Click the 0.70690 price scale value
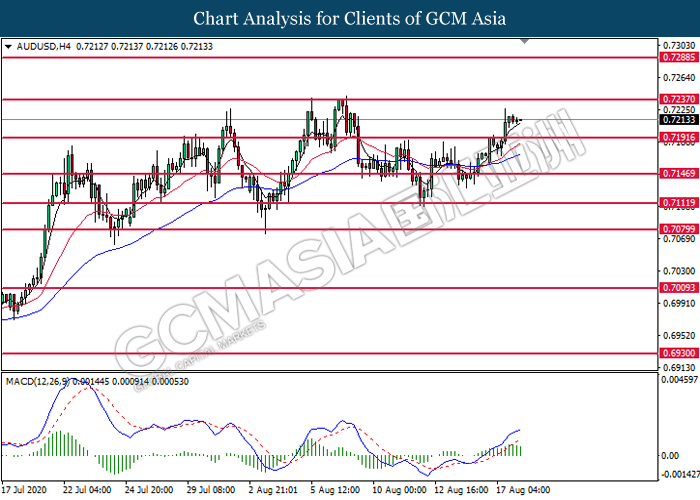Viewport: 700px width, 500px height. click(679, 239)
